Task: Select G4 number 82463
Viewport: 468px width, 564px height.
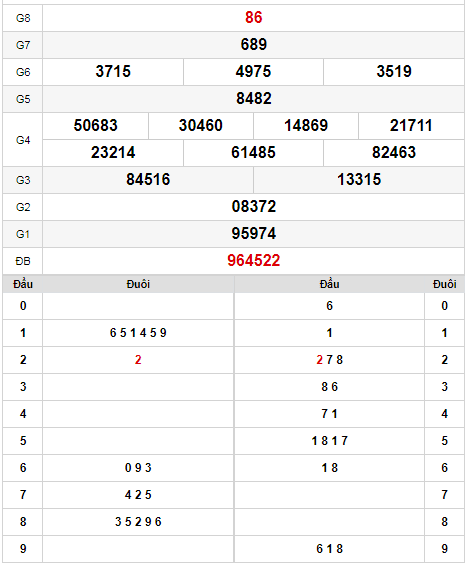Action: [x=394, y=153]
